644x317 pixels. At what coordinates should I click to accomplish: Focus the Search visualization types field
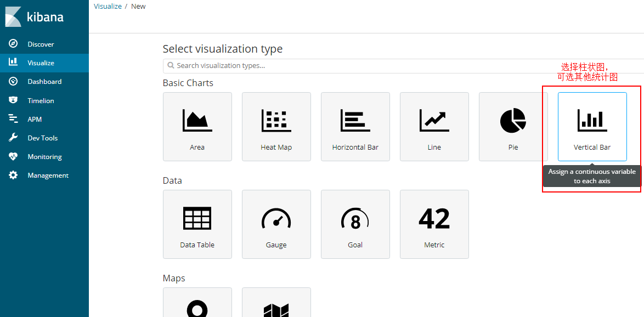click(x=403, y=66)
